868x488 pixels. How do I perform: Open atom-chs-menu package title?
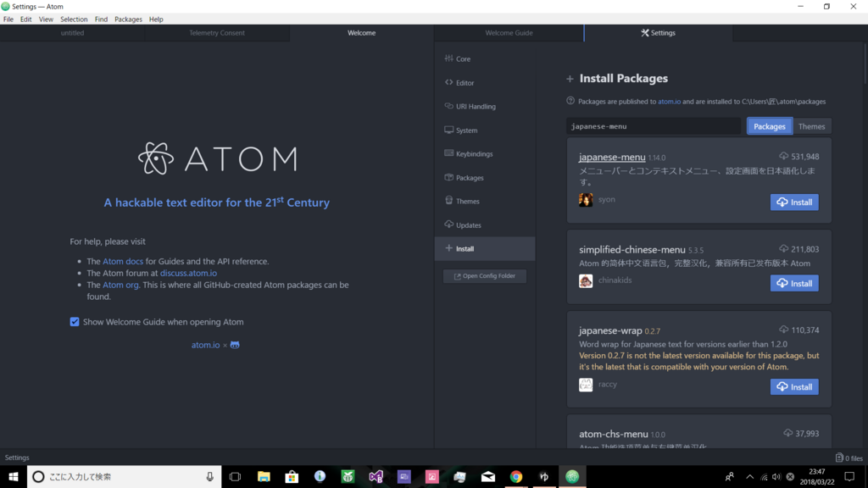coord(614,434)
